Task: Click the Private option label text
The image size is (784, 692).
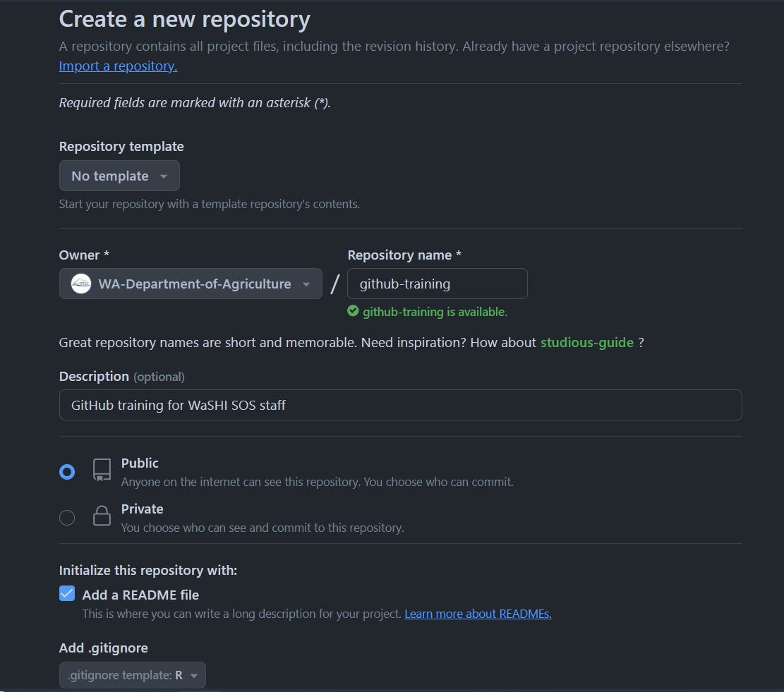Action: 142,509
